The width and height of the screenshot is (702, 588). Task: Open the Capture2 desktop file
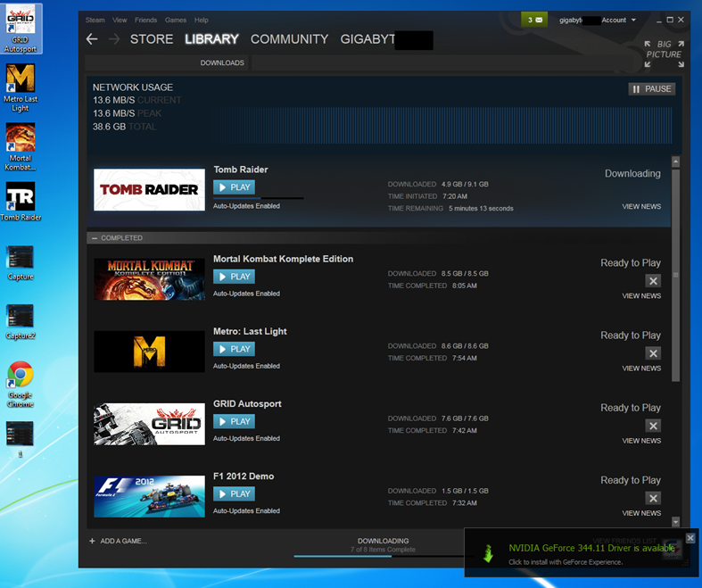[21, 322]
